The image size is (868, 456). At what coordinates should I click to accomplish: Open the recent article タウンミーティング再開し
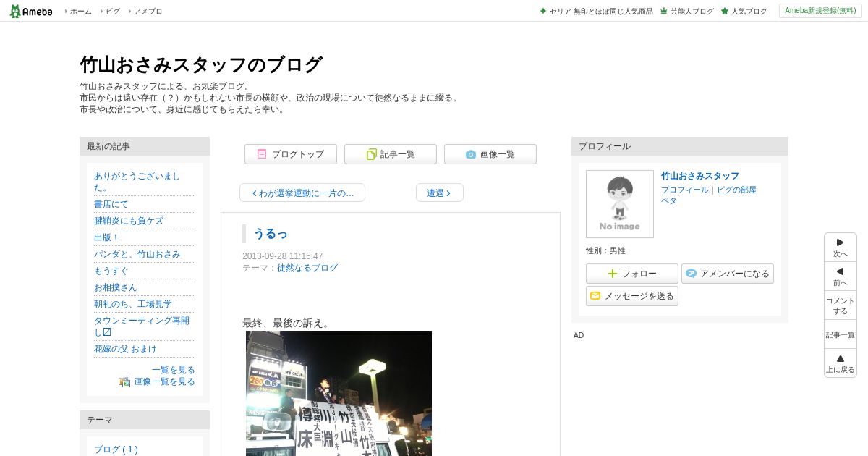point(142,326)
